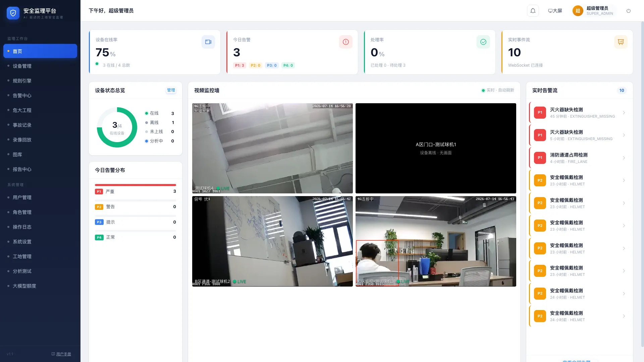Viewport: 644px width, 362px height.
Task: Click the P1 badge of 45 分钟前 alert
Action: (x=540, y=113)
